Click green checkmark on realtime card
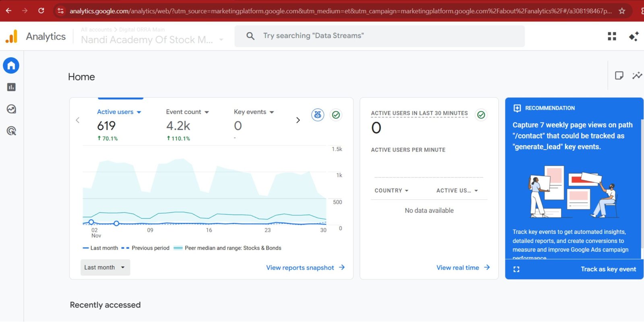Viewport: 644px width, 322px height. coord(481,115)
